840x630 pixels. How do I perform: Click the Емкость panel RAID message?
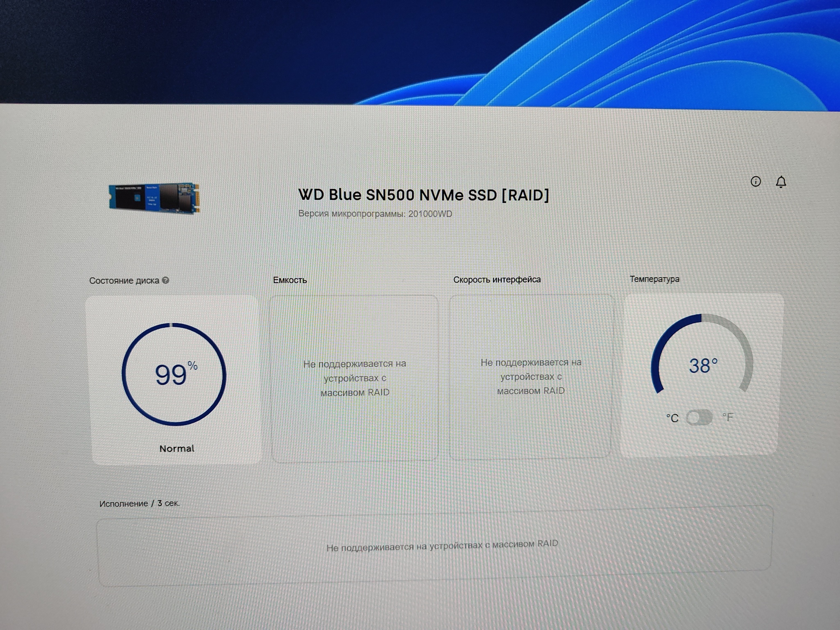(x=355, y=378)
